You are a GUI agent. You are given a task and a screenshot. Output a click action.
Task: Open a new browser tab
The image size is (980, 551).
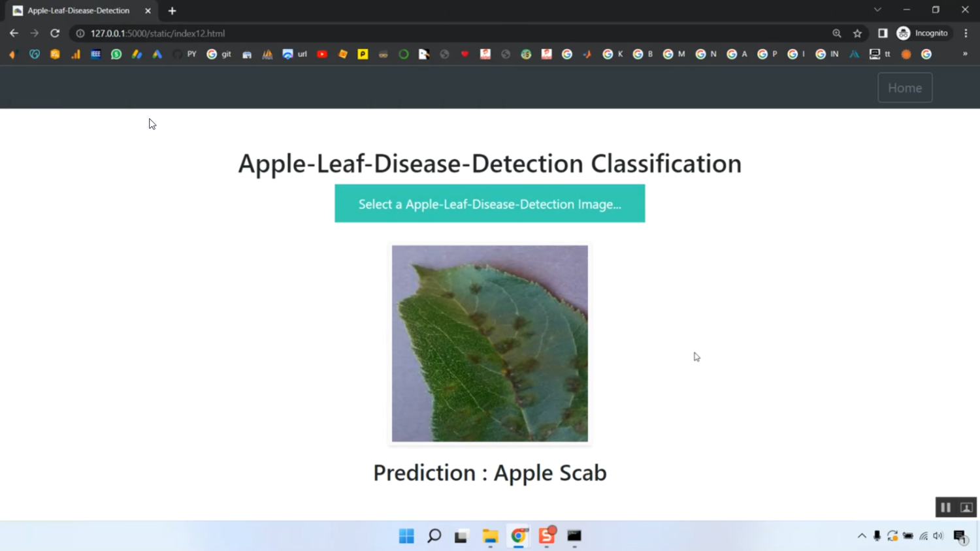[x=172, y=10]
